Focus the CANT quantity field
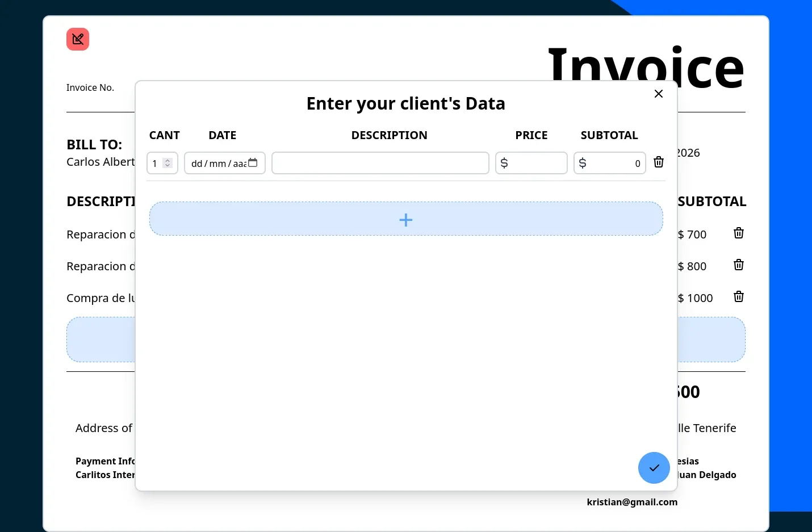Image resolution: width=812 pixels, height=532 pixels. [156, 164]
